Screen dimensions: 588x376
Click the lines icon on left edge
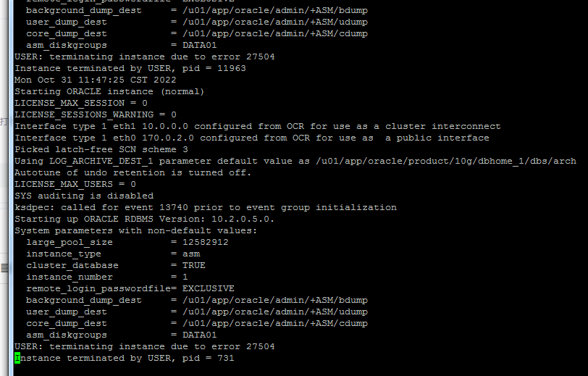[4, 268]
